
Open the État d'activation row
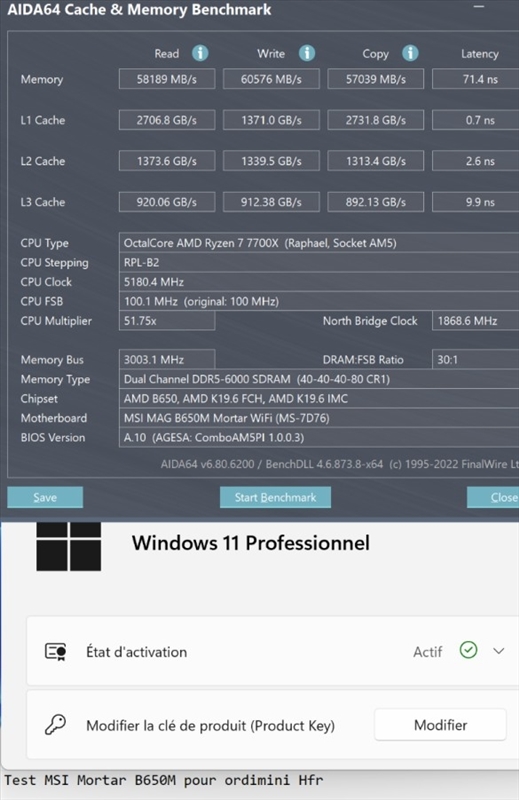click(273, 651)
